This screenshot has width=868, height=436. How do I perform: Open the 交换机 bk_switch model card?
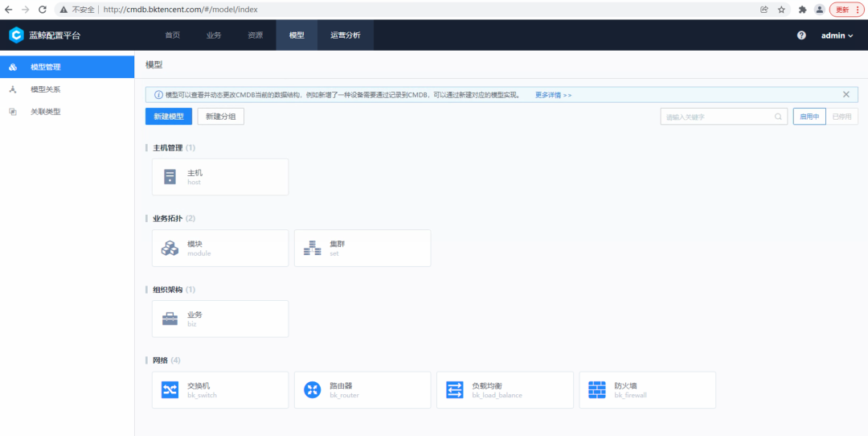coord(220,389)
